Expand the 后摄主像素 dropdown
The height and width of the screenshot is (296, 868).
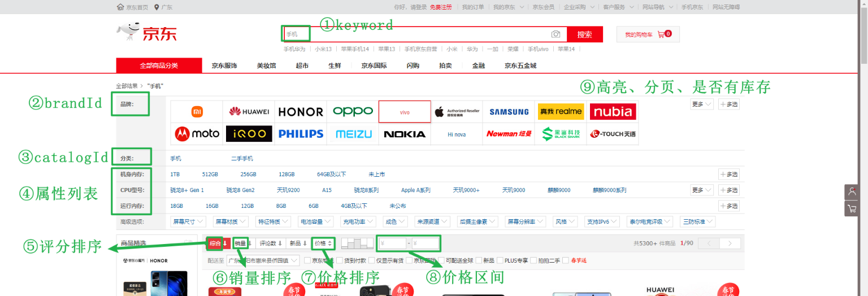point(478,222)
